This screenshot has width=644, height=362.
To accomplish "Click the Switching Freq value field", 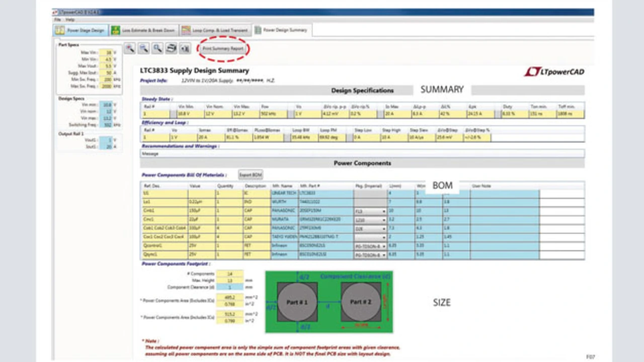I will coord(106,124).
